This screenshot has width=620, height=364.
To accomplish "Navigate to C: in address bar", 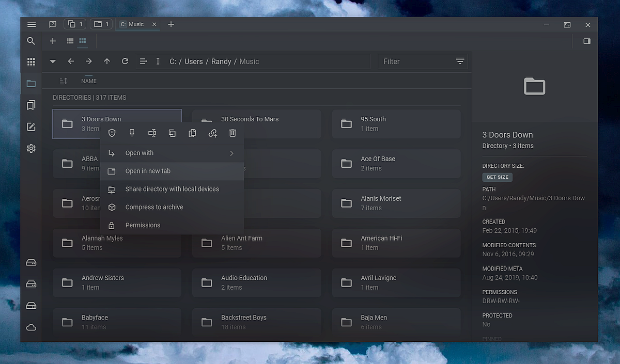I will pos(173,61).
